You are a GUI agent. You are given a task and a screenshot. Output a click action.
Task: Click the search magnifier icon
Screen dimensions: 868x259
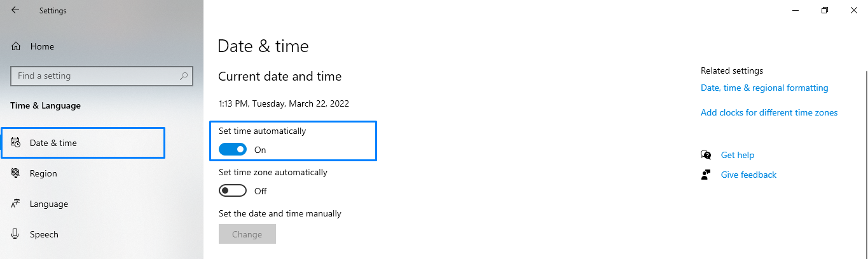tap(184, 76)
